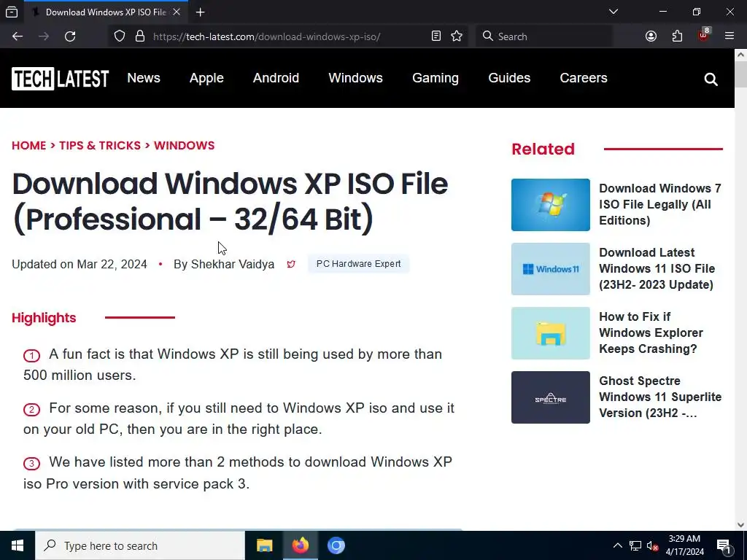
Task: Open Download Latest Windows 11 ISO article
Action: (x=657, y=268)
